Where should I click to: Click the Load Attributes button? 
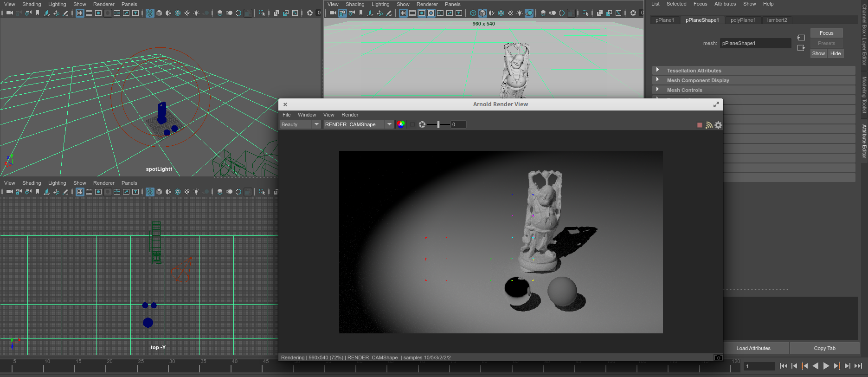[753, 348]
